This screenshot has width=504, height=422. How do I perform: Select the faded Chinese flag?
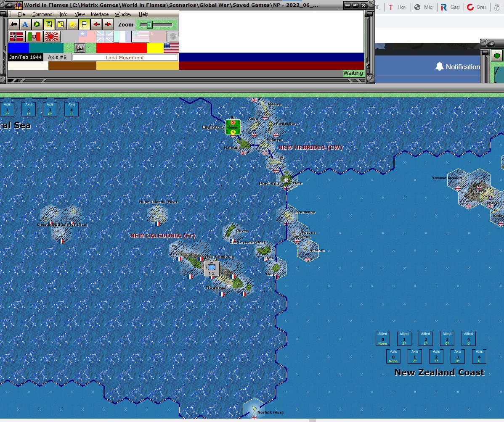(x=87, y=37)
